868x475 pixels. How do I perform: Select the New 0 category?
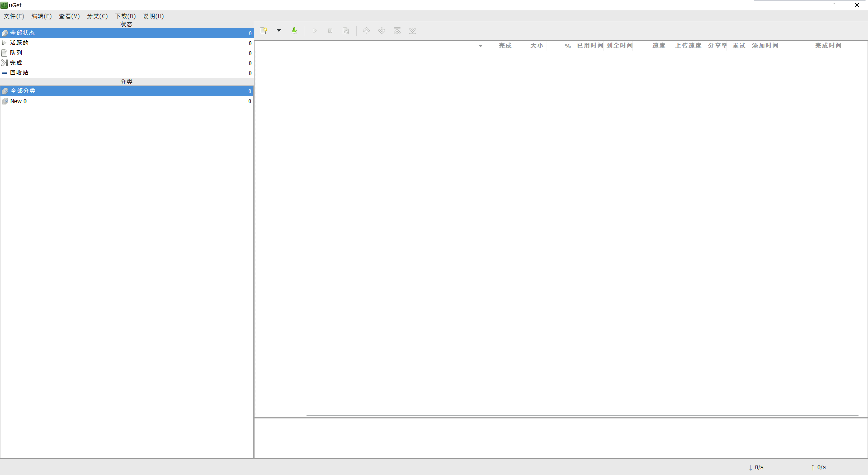tap(18, 101)
